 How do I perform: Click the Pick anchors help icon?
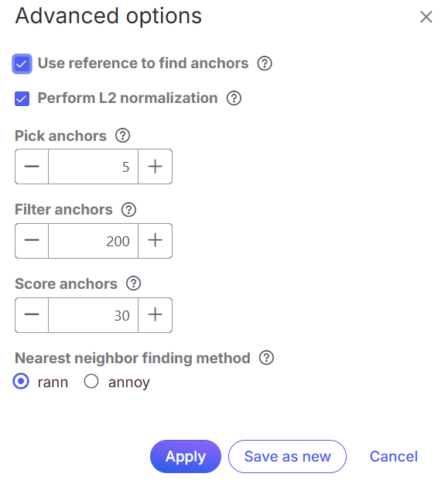(x=123, y=136)
